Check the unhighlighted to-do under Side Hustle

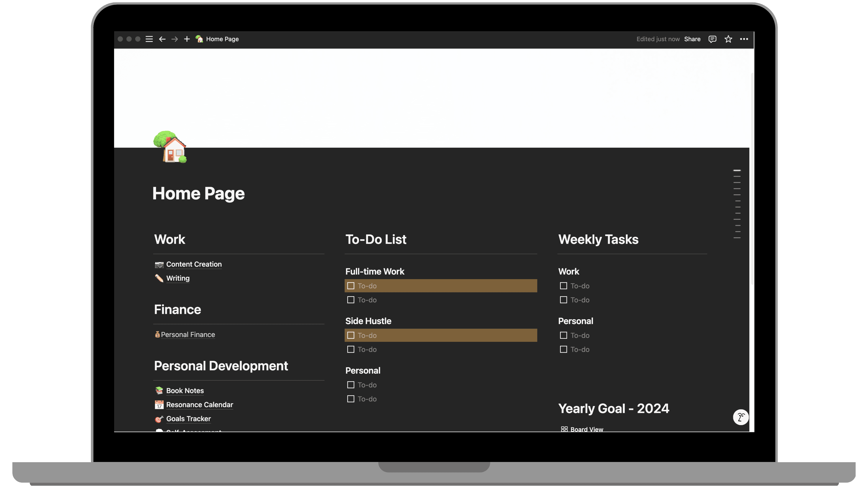(351, 350)
